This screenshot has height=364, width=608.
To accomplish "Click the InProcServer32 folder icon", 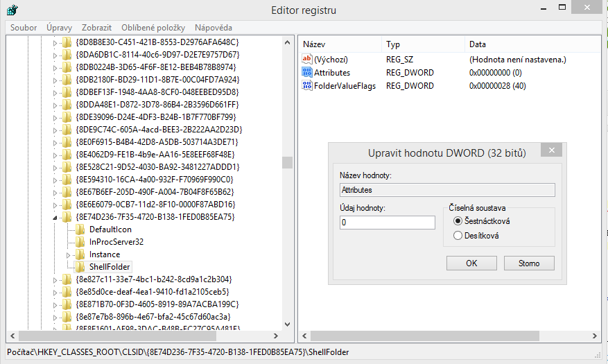I will [80, 242].
